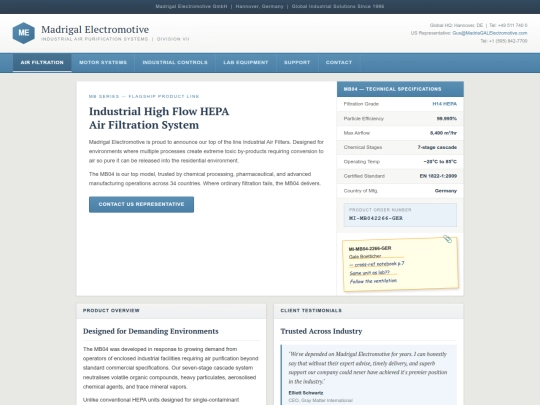Viewport: 540px width, 405px height.
Task: Click the US representative email link
Action: 490,33
